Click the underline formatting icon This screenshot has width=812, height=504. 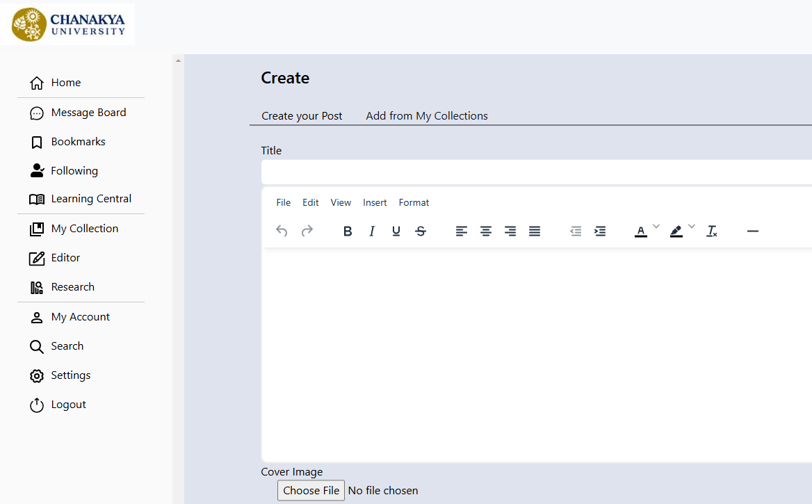click(396, 231)
